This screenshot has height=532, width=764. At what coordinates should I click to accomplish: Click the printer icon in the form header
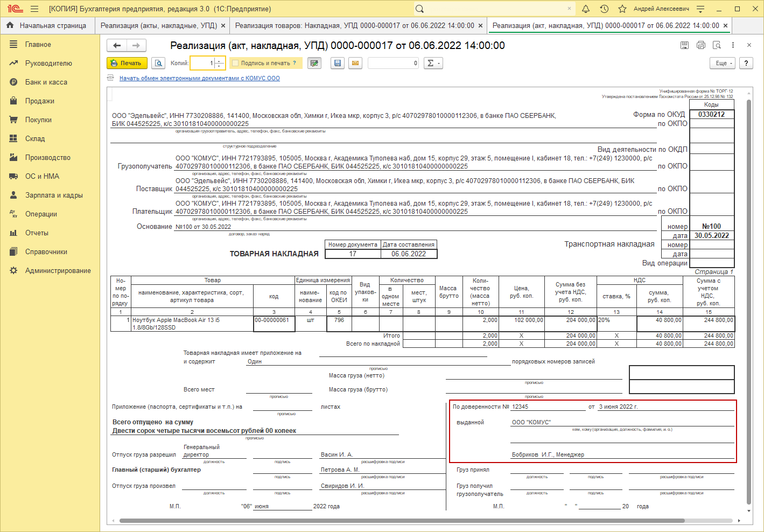[700, 45]
